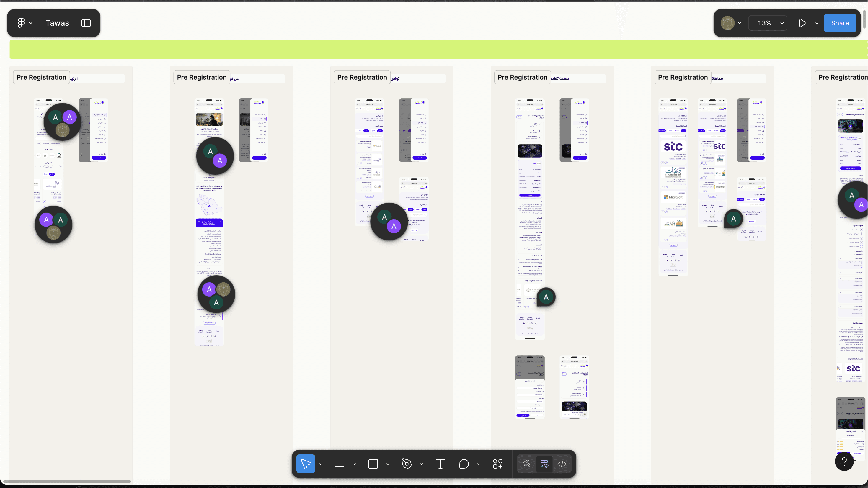Switch to Draw mode
The height and width of the screenshot is (488, 868).
(526, 464)
